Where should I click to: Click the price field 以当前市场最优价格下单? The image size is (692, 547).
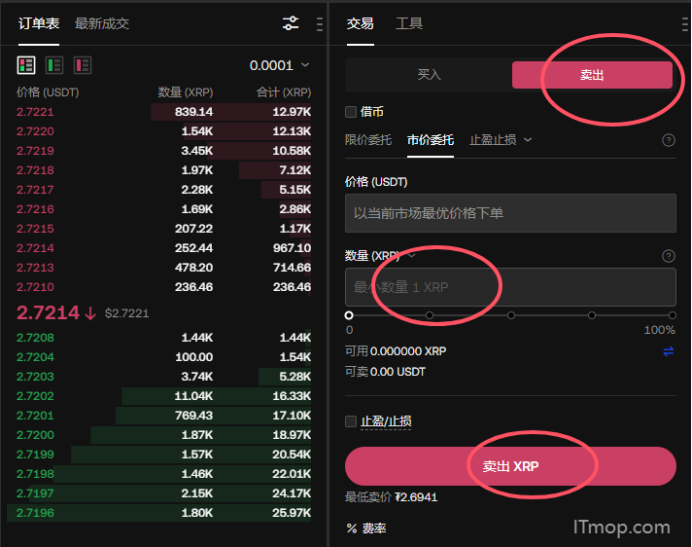pos(511,213)
